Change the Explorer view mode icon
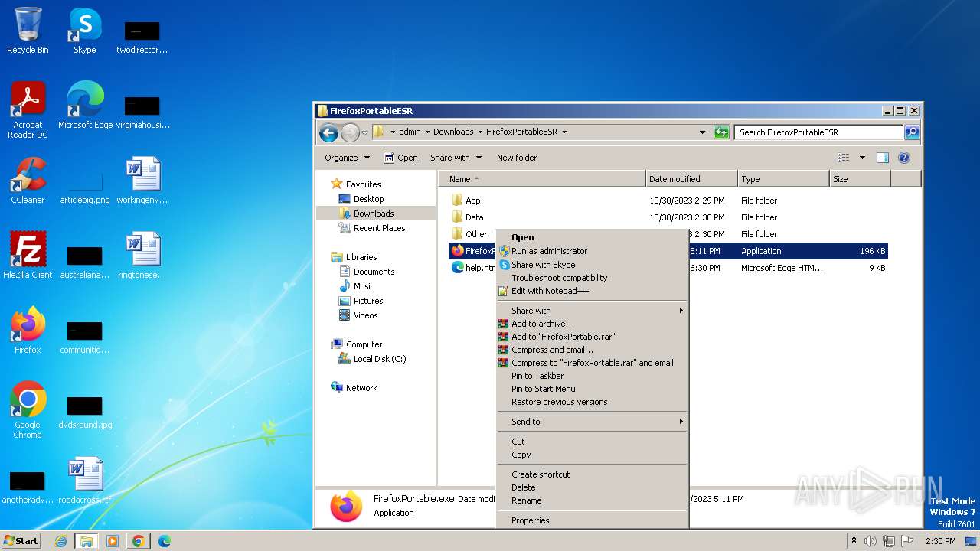 pos(844,158)
